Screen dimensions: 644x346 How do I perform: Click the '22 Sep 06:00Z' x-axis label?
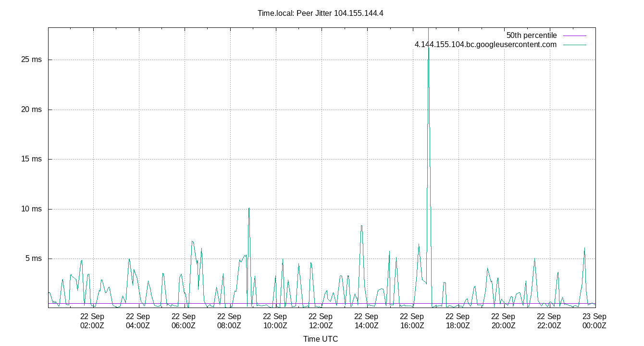coord(183,321)
